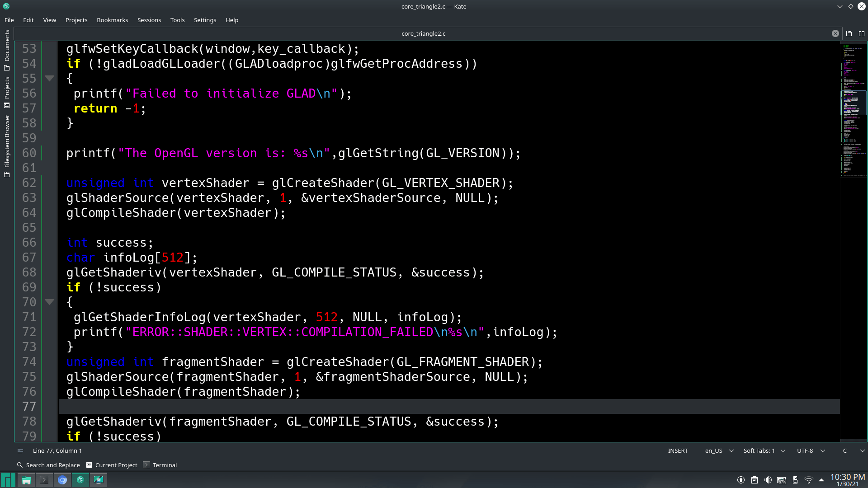Screen dimensions: 868x488
Task: Open the UTF-8 encoding dropdown
Action: [811, 450]
